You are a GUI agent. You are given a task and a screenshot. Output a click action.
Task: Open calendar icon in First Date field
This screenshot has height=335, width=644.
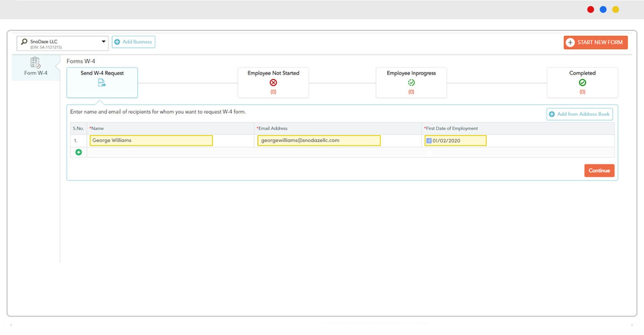coord(429,141)
